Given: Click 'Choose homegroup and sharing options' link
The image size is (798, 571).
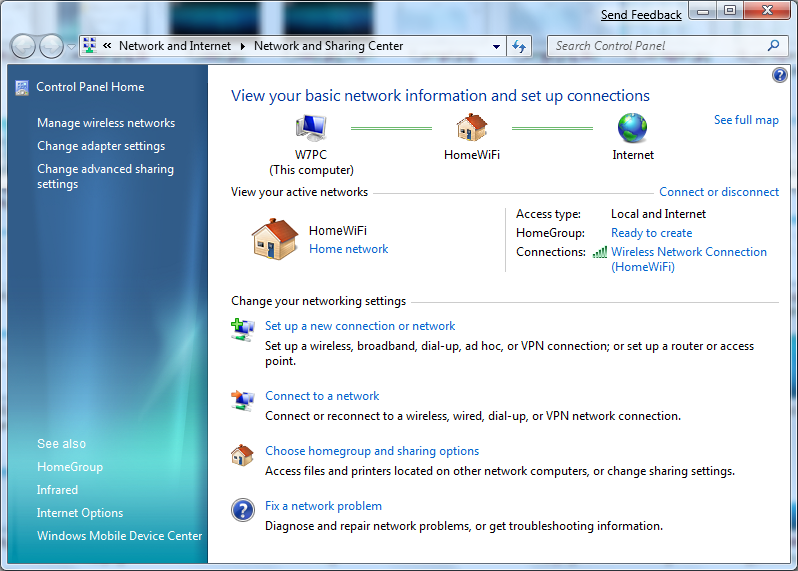Looking at the screenshot, I should click(372, 451).
